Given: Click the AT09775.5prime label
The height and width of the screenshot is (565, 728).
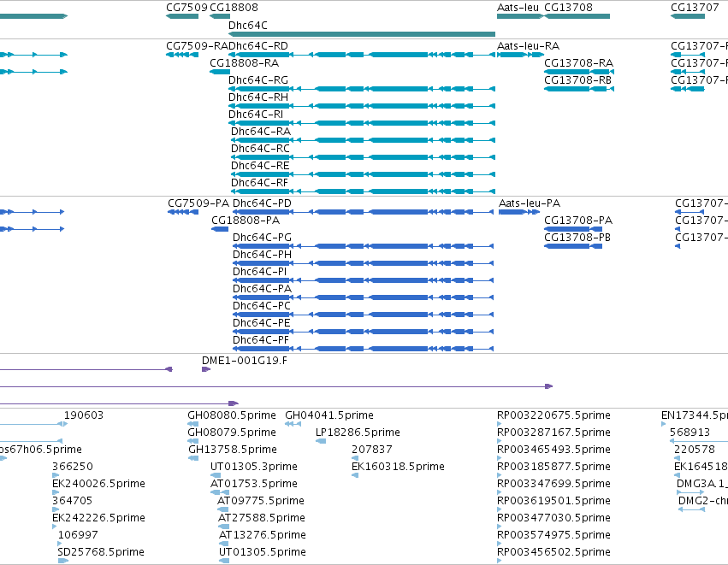Looking at the screenshot, I should pos(261,502).
